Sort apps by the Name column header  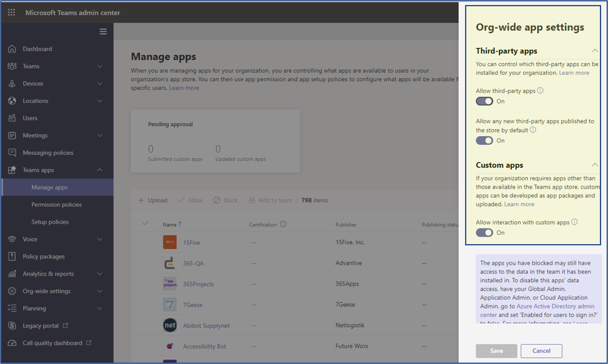[169, 224]
